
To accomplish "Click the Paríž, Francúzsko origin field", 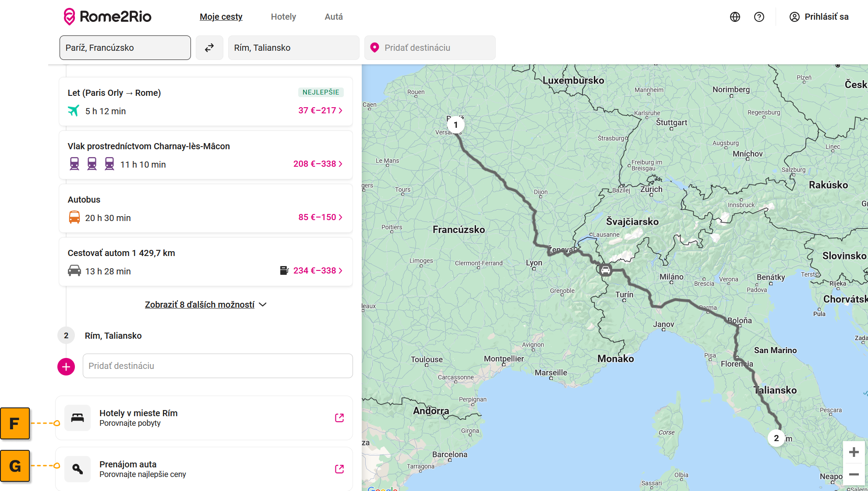I will click(125, 48).
